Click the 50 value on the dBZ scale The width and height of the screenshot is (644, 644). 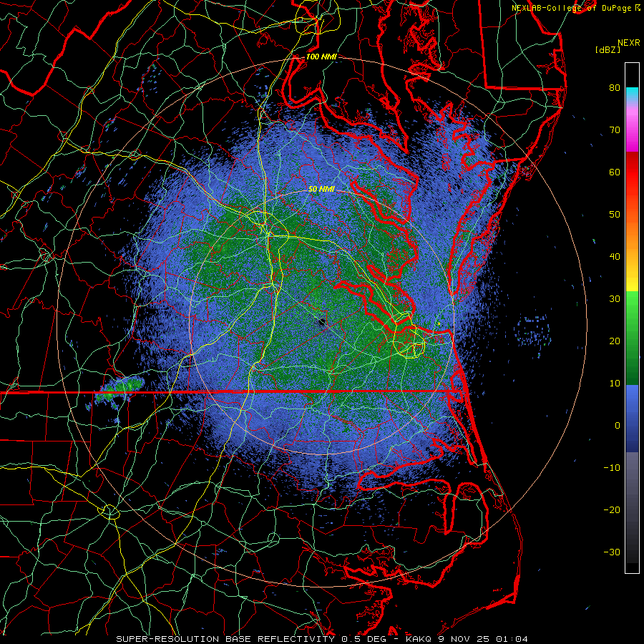[x=615, y=215]
